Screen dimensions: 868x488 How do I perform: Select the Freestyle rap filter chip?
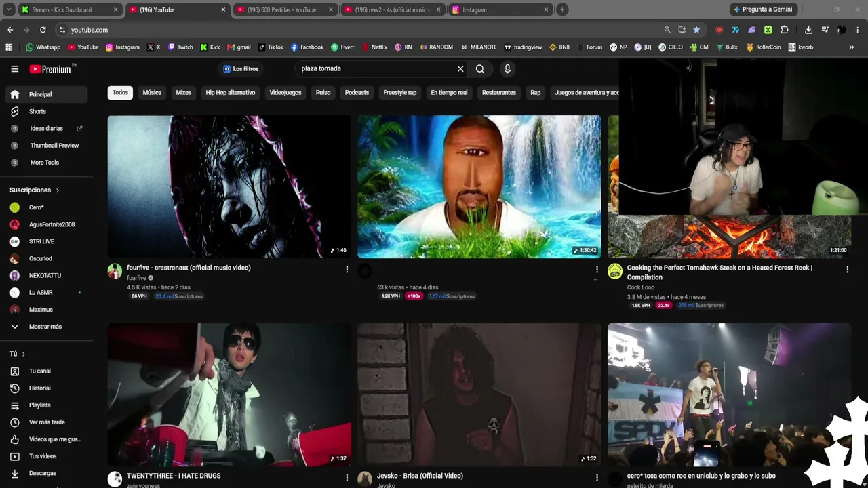pos(400,93)
